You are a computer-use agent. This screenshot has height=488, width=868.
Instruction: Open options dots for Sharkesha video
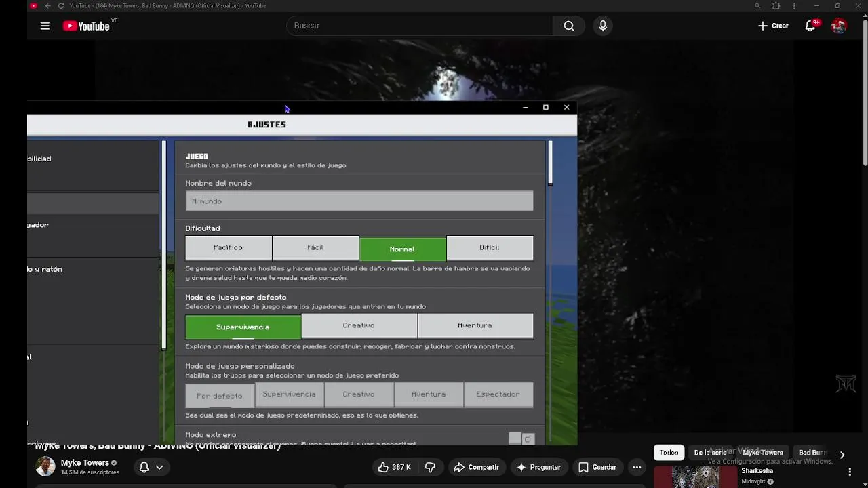[x=850, y=472]
